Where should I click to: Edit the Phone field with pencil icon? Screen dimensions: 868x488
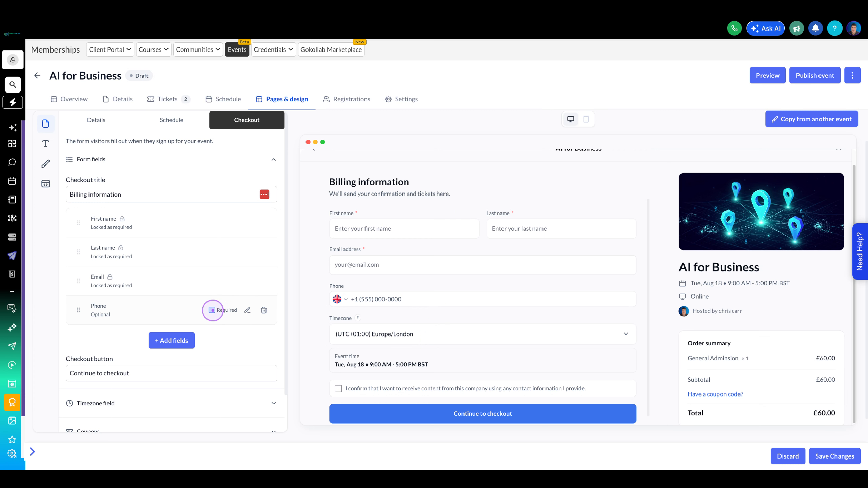(x=248, y=310)
